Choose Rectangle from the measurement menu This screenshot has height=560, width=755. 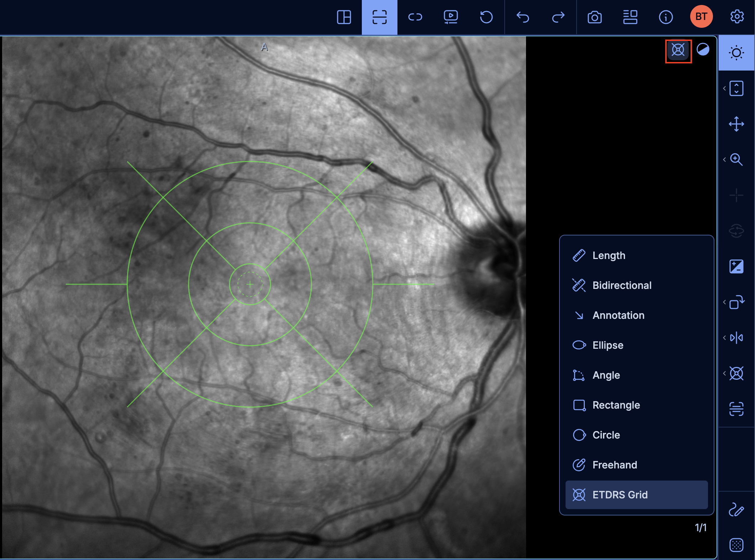tap(637, 405)
